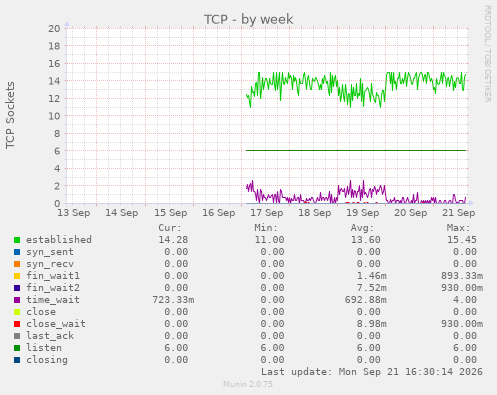Image resolution: width=497 pixels, height=395 pixels.
Task: Click time_wait current value 723.33m
Action: 173,300
